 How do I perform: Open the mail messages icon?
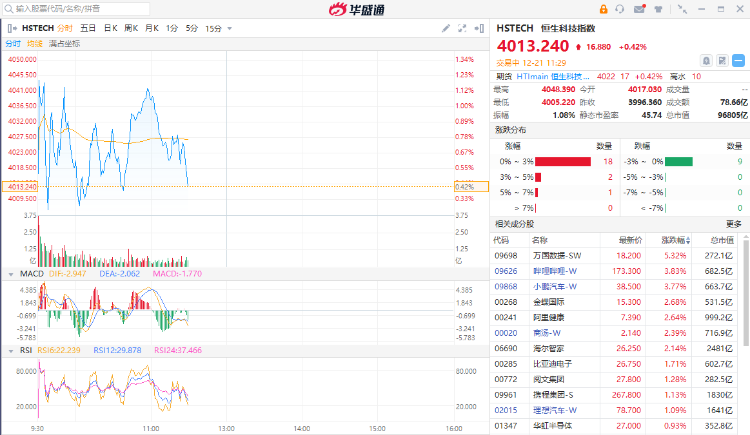point(640,9)
